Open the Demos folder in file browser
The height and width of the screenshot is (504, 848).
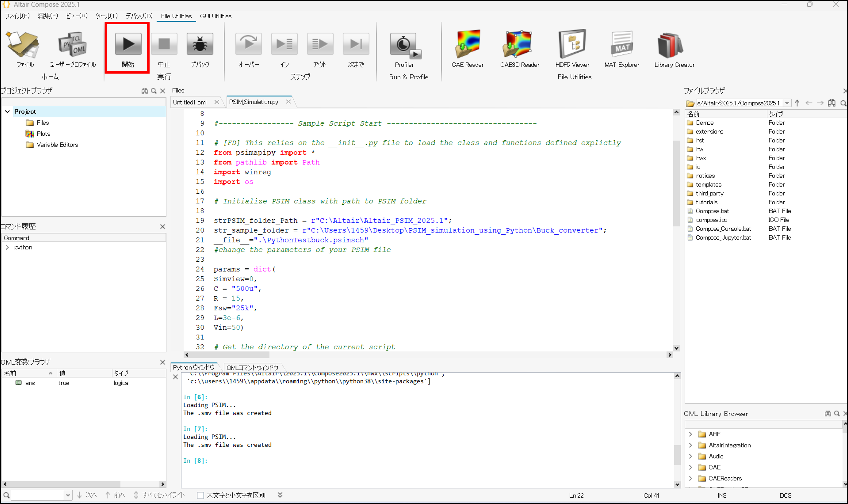pyautogui.click(x=704, y=123)
